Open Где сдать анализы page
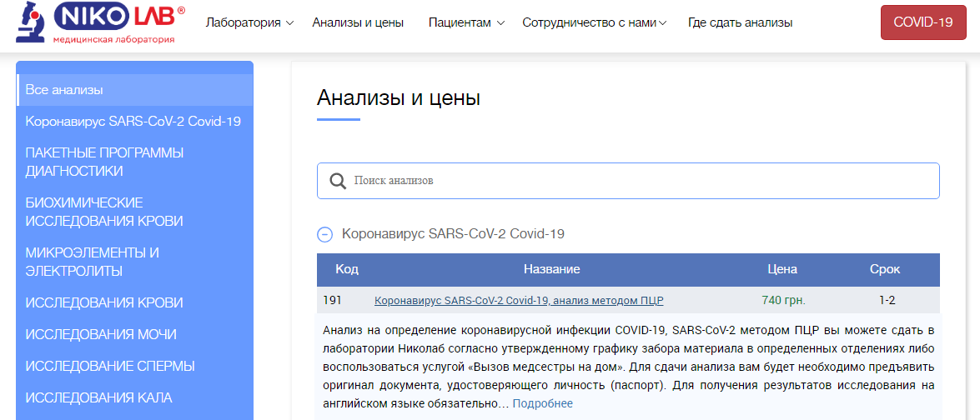This screenshot has height=420, width=980. (740, 23)
